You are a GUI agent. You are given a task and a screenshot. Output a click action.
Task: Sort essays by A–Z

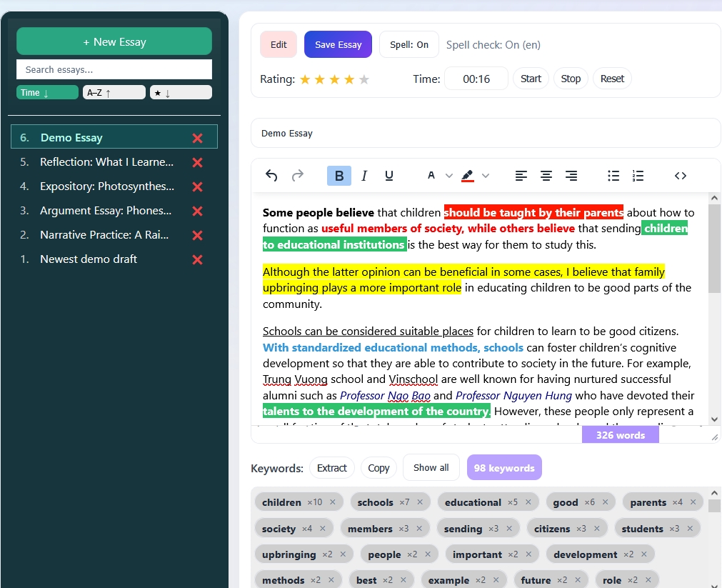(x=114, y=93)
